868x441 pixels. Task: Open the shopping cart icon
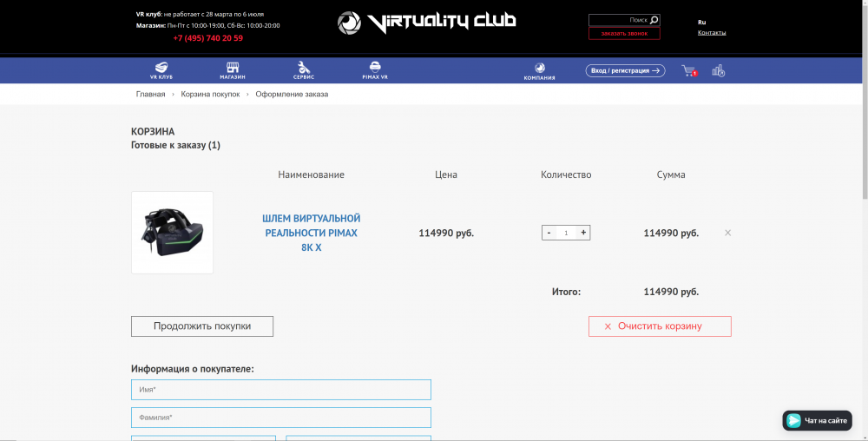point(689,71)
